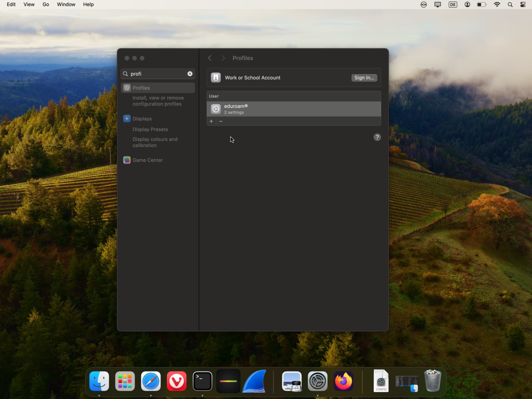
Task: Open Preview app from the dock
Action: [292, 381]
